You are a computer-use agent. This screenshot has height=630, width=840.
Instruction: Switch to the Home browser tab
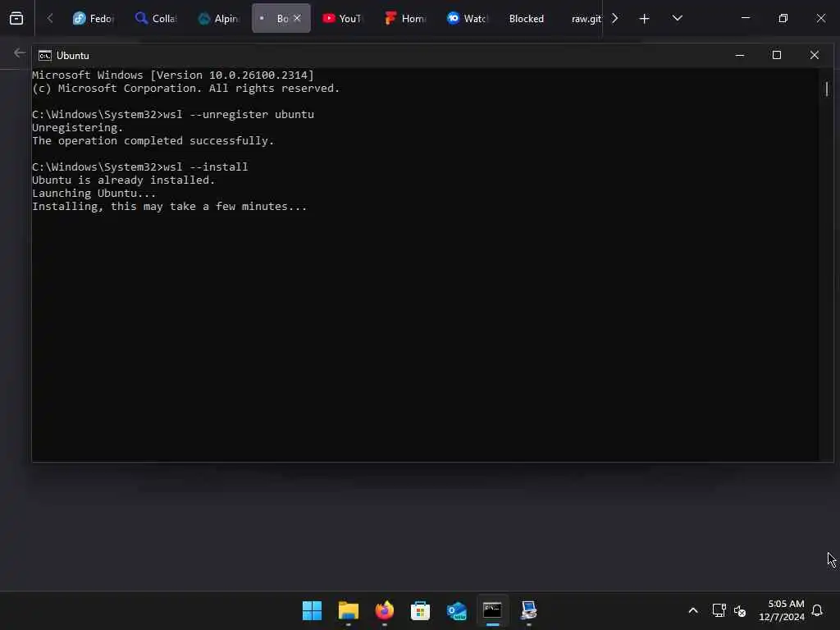click(x=405, y=18)
